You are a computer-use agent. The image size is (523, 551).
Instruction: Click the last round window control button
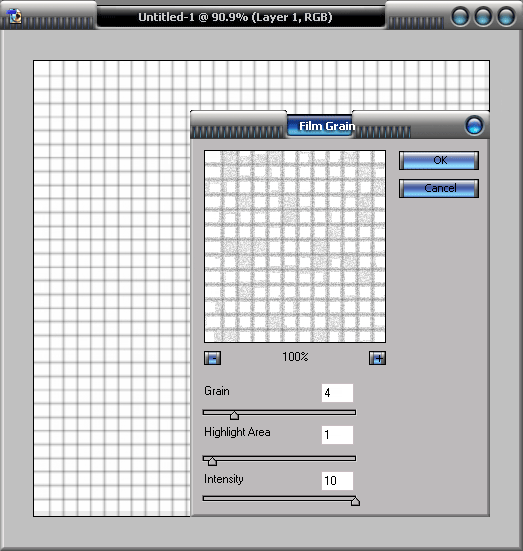pos(506,17)
